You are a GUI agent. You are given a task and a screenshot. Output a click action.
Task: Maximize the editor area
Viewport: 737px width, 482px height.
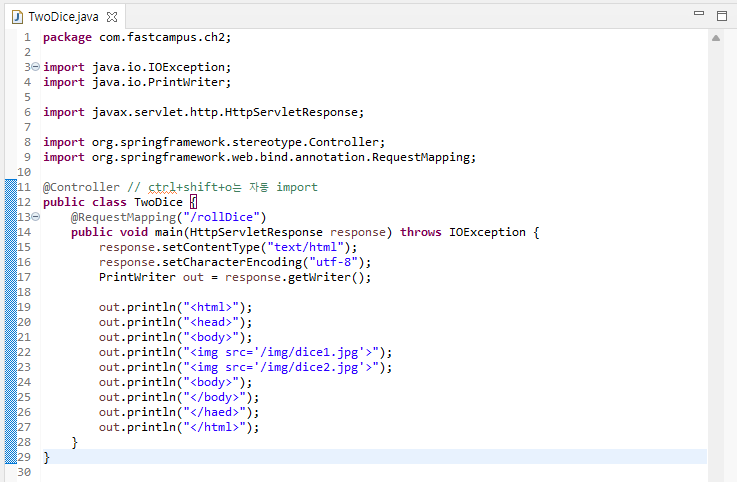click(x=722, y=16)
